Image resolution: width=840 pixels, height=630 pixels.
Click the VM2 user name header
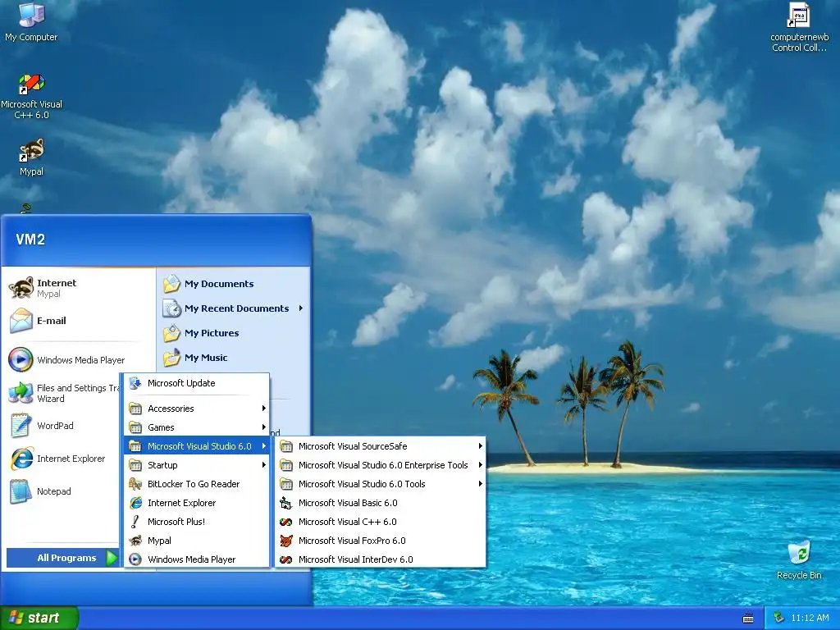coord(30,239)
